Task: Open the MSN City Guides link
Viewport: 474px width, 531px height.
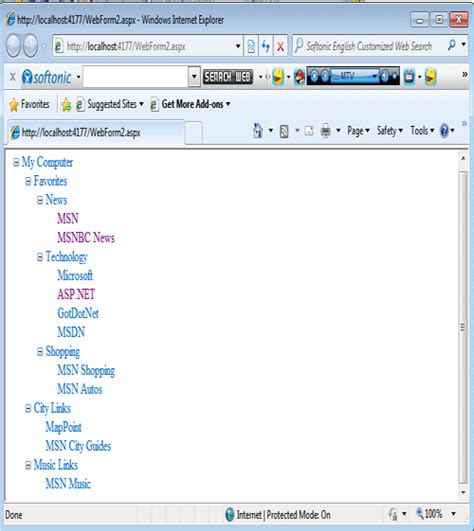Action: tap(78, 446)
